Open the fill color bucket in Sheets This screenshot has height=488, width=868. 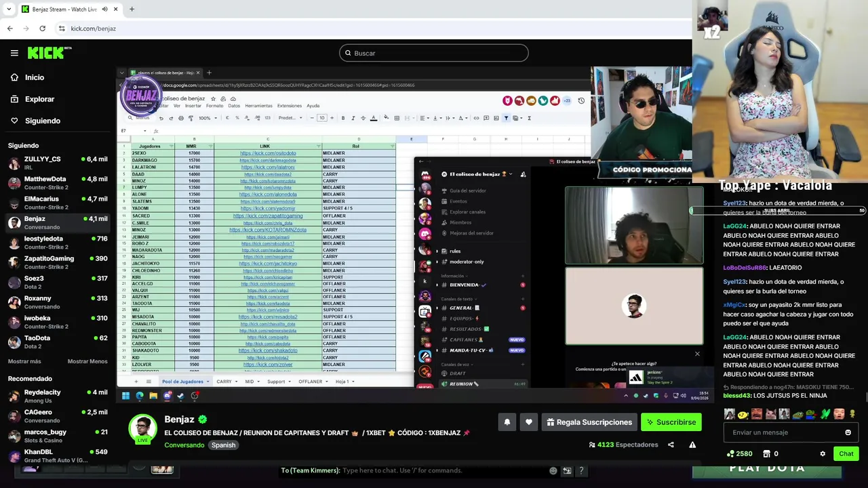(x=386, y=118)
